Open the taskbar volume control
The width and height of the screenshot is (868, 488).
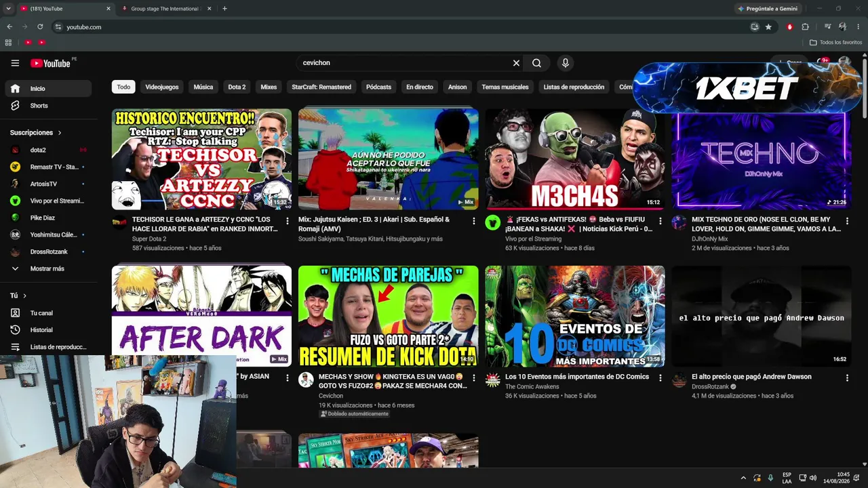tap(813, 478)
